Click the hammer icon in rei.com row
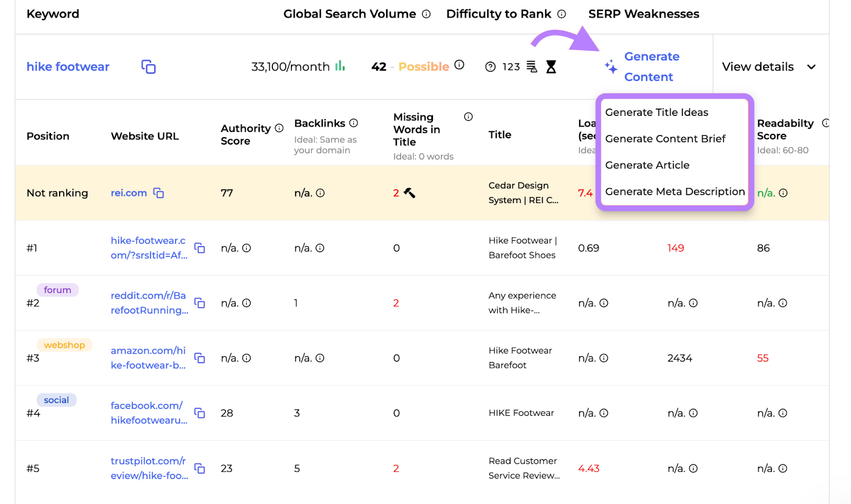This screenshot has height=504, width=851. 410,193
